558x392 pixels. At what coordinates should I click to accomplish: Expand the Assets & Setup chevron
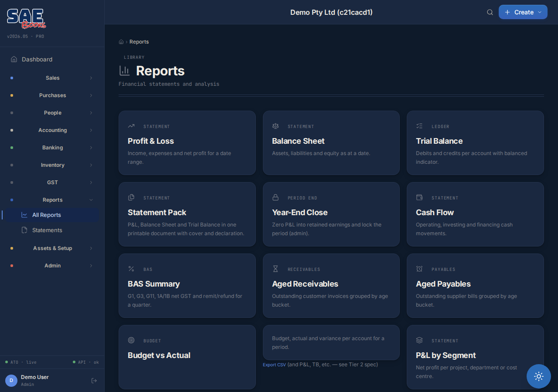point(91,248)
